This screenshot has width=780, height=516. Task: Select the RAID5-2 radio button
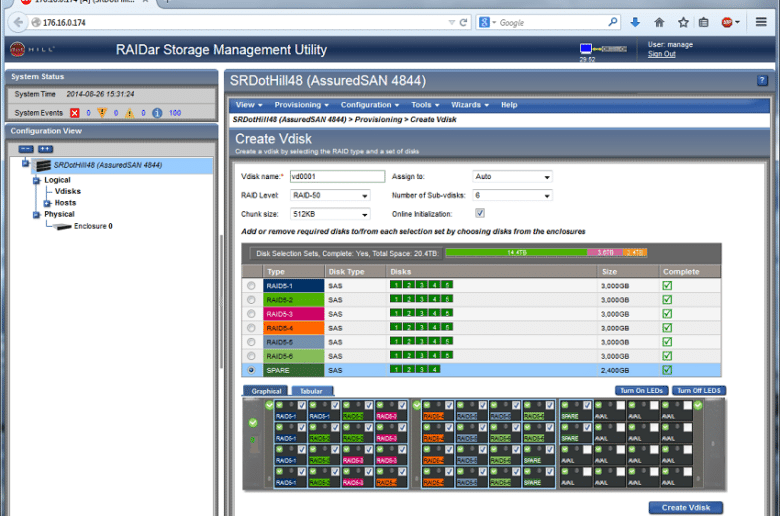pos(251,300)
